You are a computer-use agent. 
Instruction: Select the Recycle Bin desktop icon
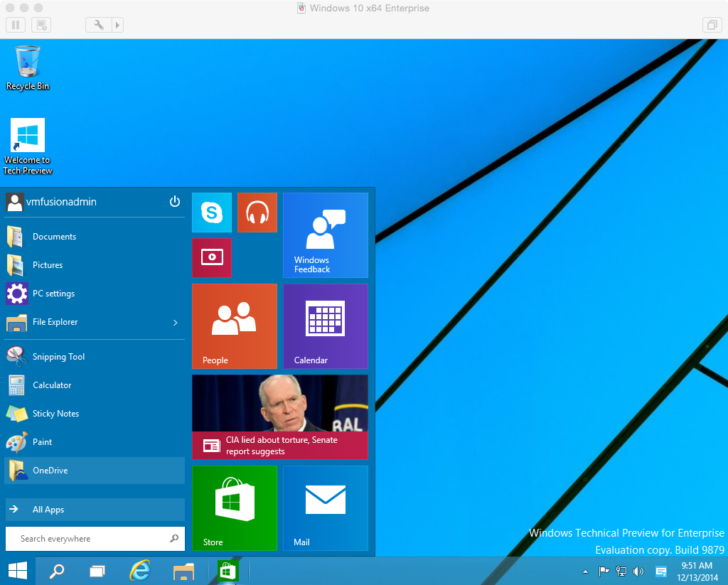[28, 68]
